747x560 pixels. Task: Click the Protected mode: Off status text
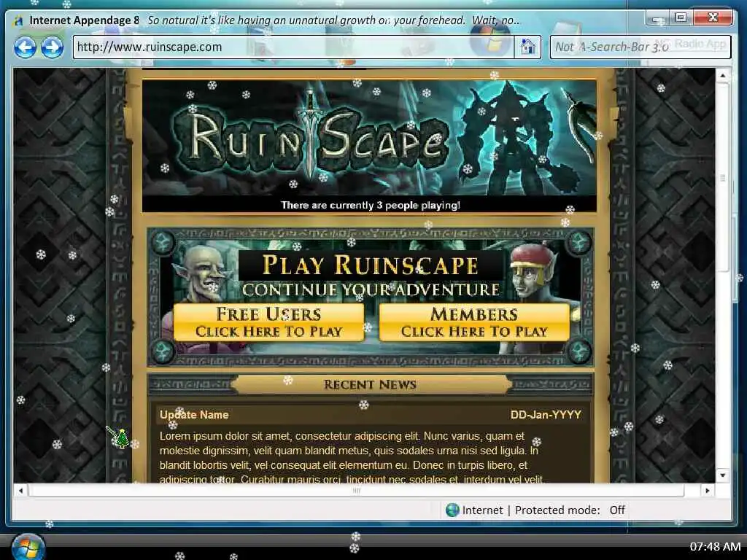570,510
